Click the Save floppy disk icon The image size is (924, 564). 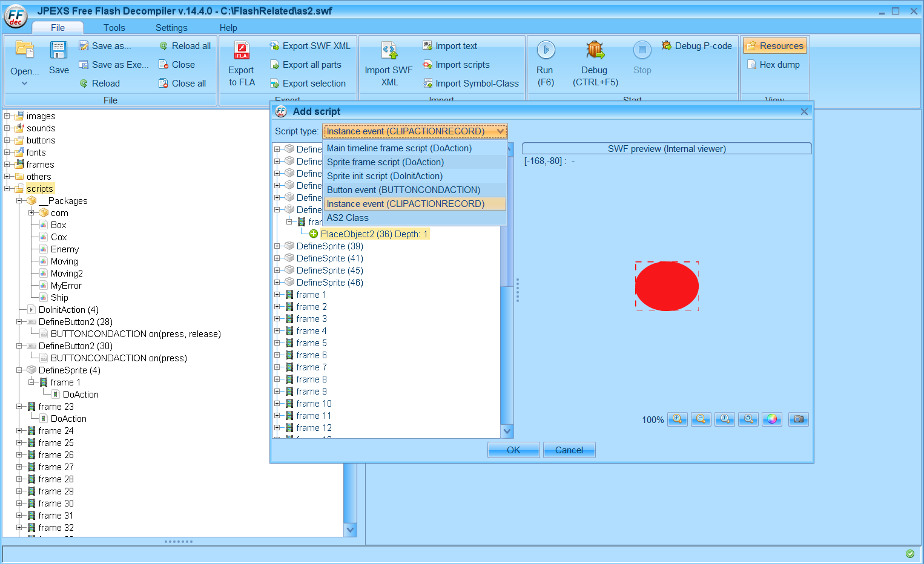59,50
